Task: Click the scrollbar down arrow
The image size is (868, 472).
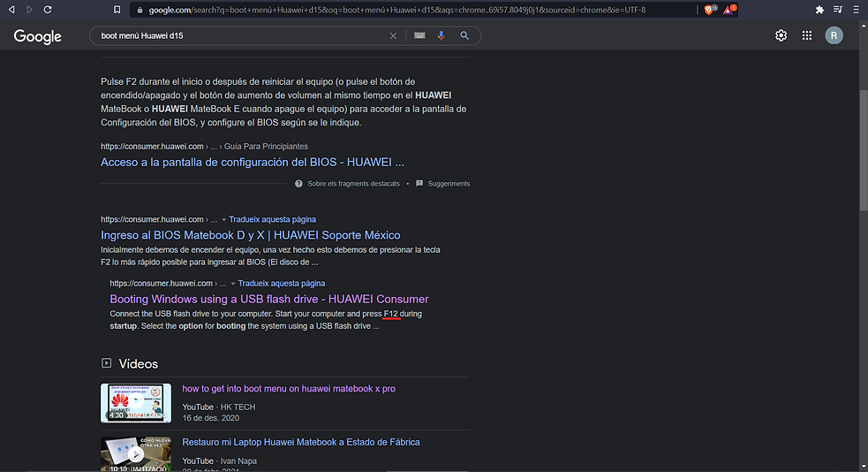Action: tap(863, 467)
